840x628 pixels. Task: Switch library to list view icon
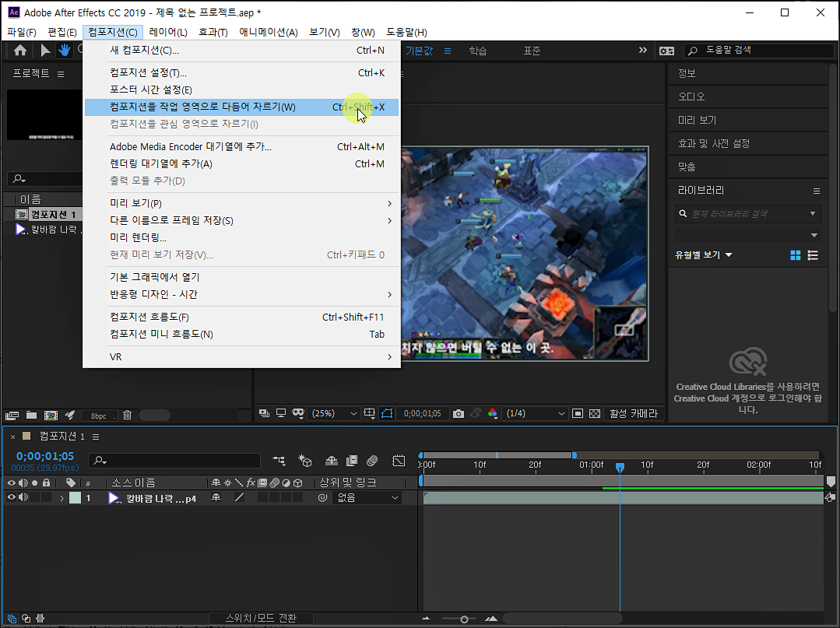pyautogui.click(x=813, y=255)
